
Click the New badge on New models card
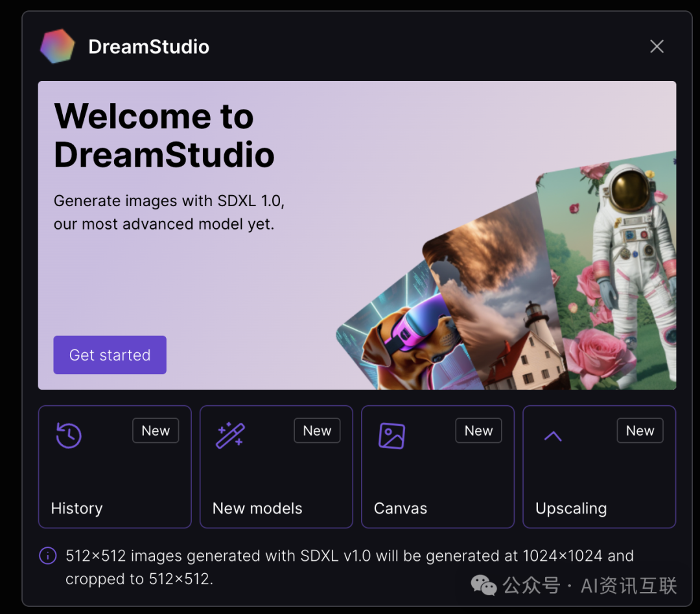(x=318, y=431)
